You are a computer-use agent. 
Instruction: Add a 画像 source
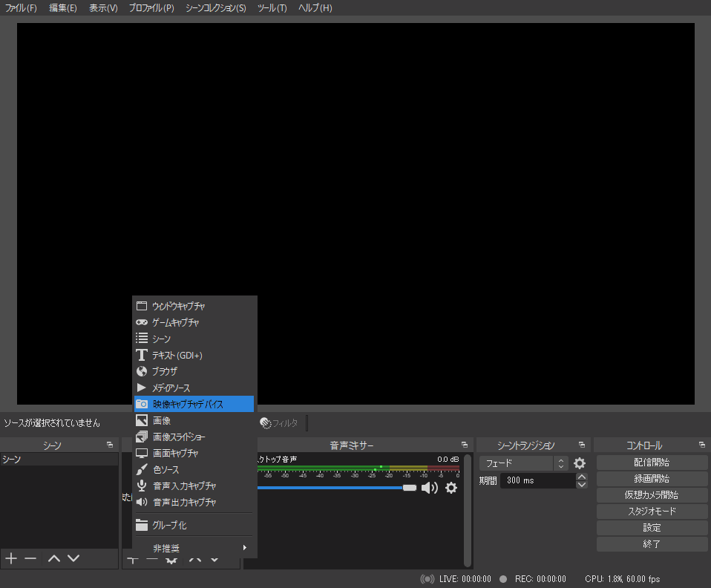coord(194,420)
